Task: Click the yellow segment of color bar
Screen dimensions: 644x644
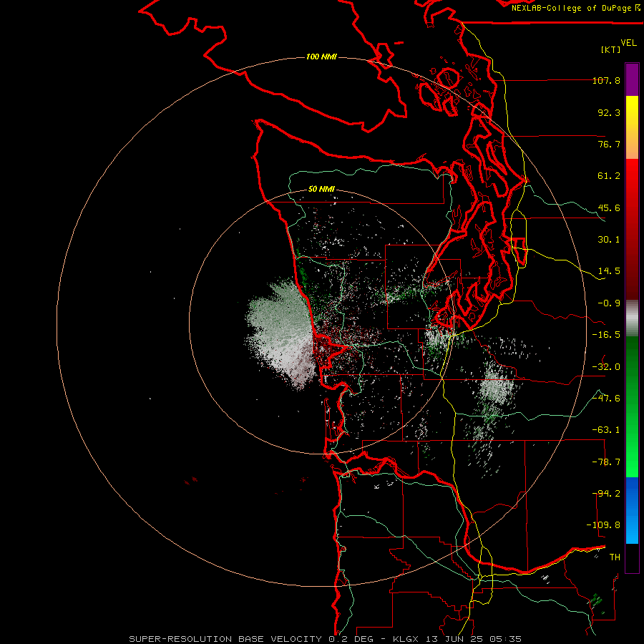Action: (632, 127)
